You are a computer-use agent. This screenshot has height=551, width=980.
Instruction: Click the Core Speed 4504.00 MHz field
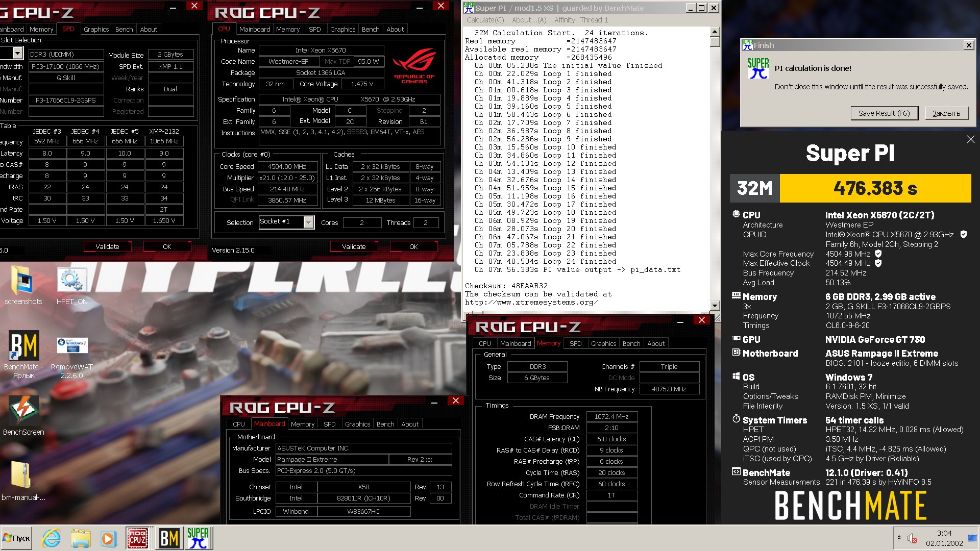coord(287,166)
